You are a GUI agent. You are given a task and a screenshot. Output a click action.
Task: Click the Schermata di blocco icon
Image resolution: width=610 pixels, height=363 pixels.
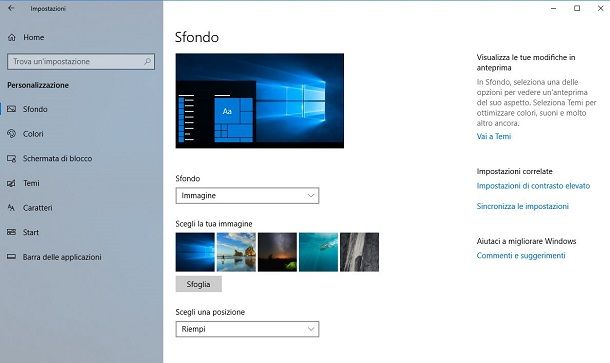[12, 159]
